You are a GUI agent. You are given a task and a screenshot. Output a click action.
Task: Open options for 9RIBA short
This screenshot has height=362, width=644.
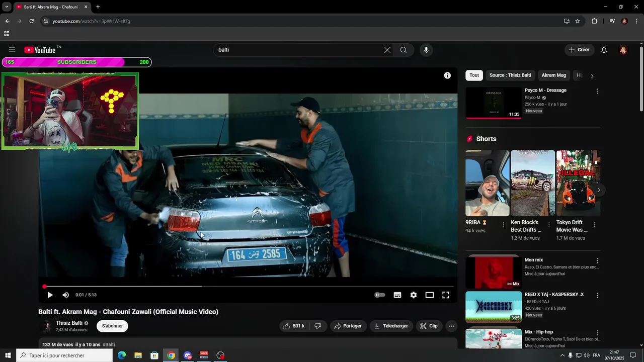coord(504,225)
